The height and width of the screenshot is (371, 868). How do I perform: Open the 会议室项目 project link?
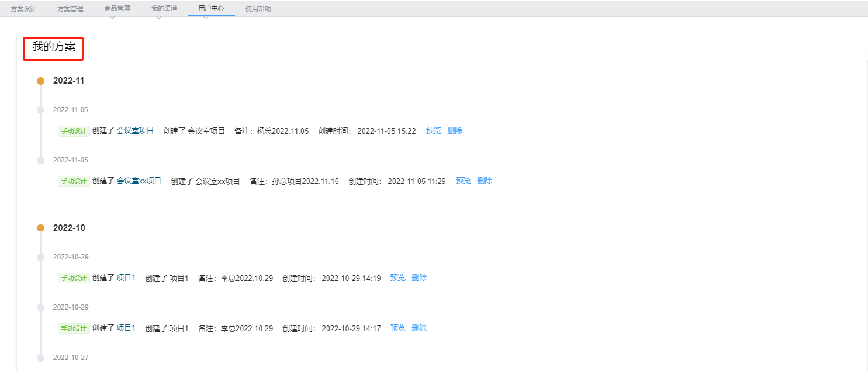(x=136, y=130)
